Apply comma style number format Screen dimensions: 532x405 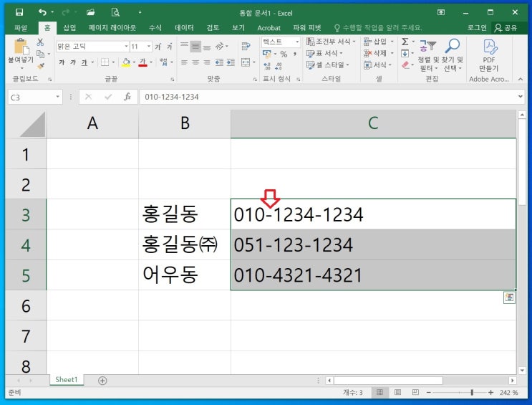(295, 54)
